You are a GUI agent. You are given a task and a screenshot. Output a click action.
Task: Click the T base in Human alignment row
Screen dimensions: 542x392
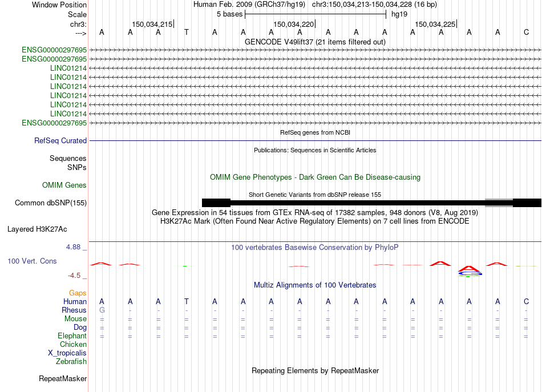pyautogui.click(x=187, y=301)
